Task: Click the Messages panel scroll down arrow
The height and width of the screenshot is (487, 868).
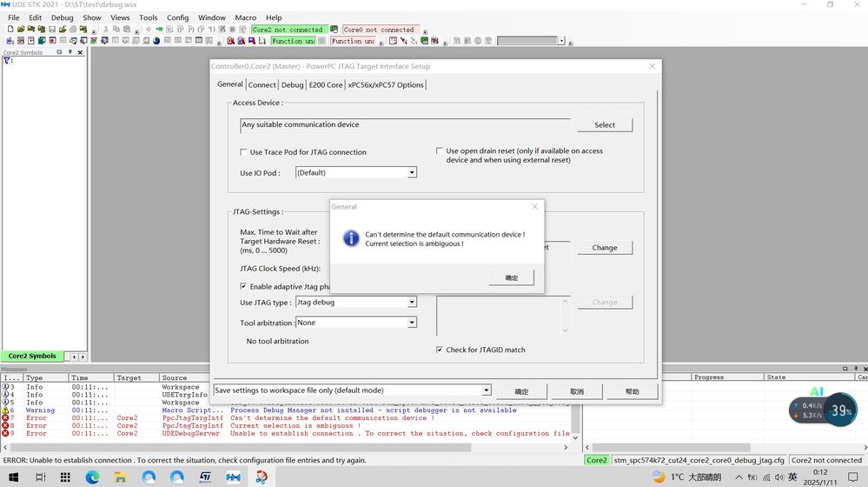Action: pos(575,437)
